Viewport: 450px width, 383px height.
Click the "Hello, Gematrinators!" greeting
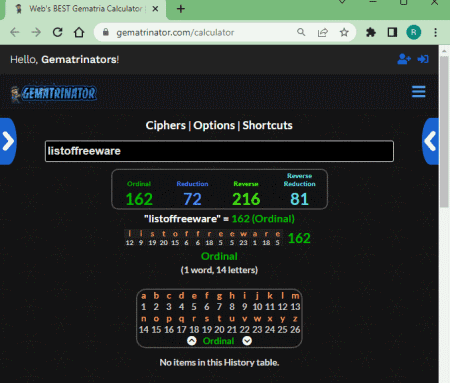(65, 60)
